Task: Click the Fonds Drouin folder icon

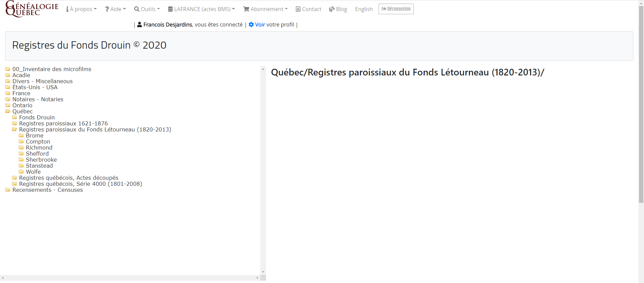Action: point(14,117)
